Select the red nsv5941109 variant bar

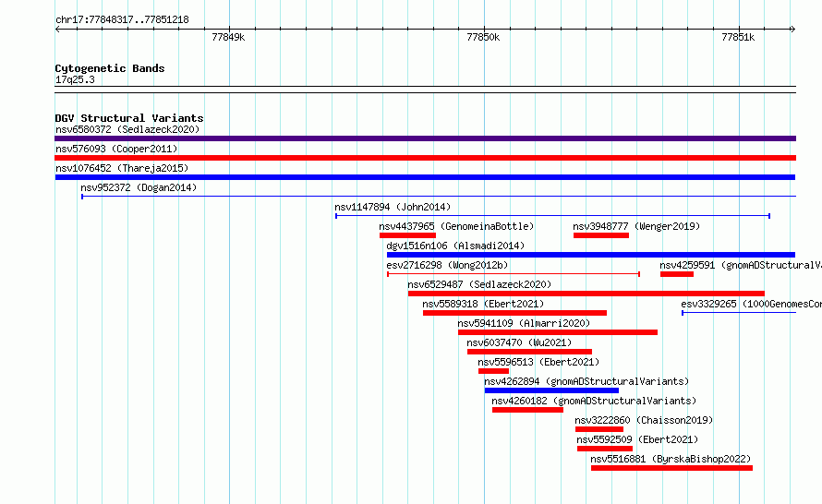point(558,332)
